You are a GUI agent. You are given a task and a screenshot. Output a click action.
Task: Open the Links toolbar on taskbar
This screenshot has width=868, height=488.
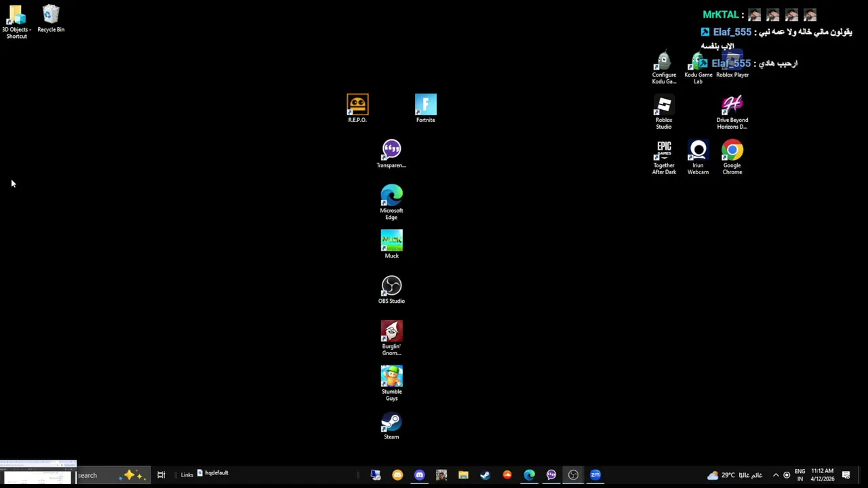click(x=186, y=475)
